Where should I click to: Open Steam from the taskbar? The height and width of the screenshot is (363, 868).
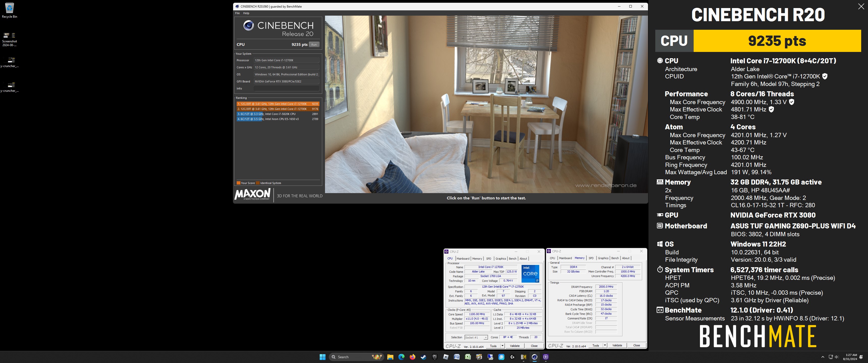coord(424,357)
